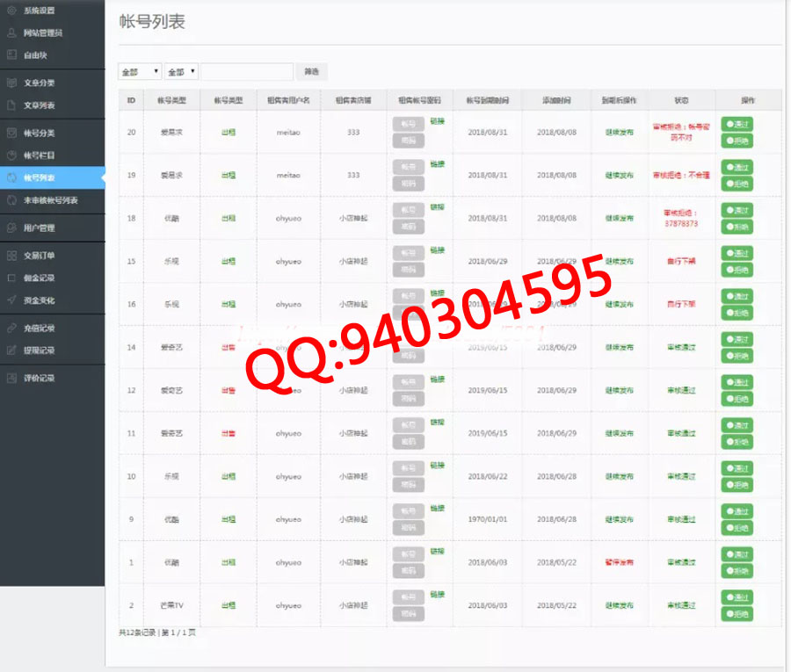Open the 链接 link in row ID 2
791x672 pixels.
point(437,595)
